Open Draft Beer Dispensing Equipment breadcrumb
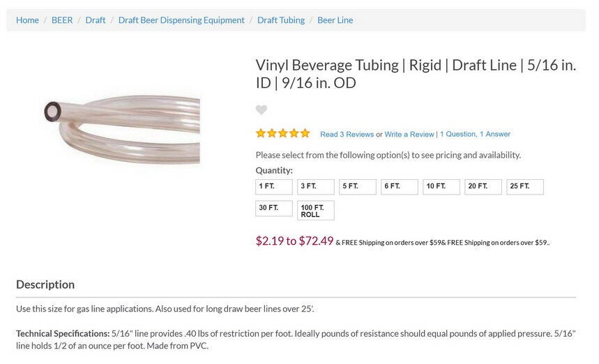Screen dimensions: 599x364 (181, 20)
